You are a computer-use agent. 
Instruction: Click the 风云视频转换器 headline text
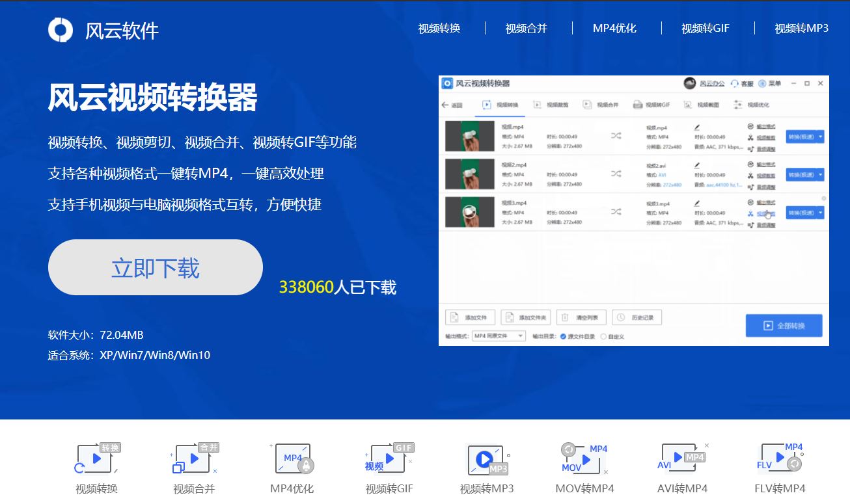tap(153, 98)
